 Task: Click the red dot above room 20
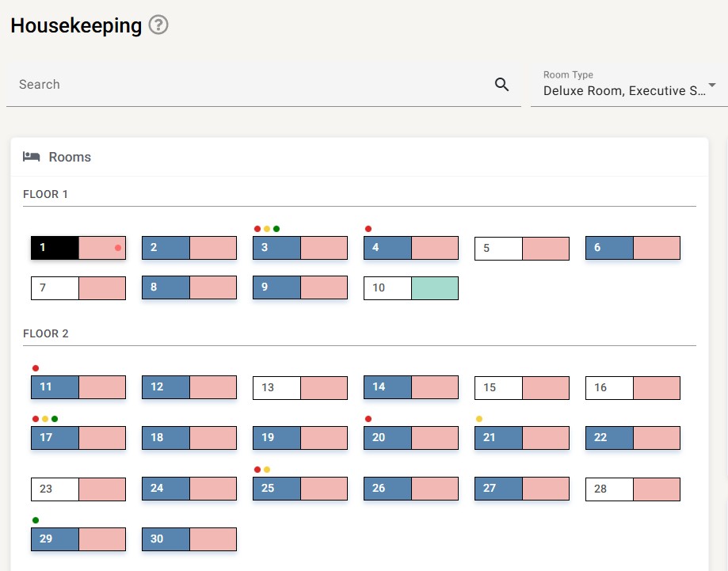click(368, 419)
